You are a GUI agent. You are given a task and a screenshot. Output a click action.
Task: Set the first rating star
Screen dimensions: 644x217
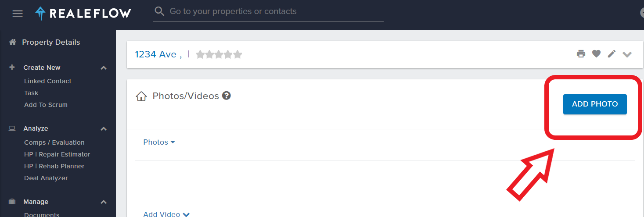[200, 54]
